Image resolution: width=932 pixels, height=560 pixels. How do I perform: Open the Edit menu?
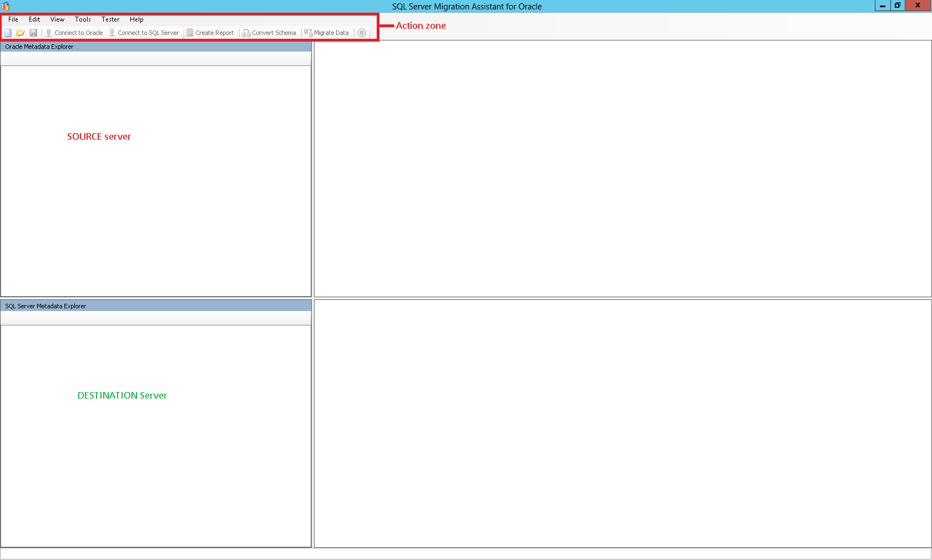(34, 19)
